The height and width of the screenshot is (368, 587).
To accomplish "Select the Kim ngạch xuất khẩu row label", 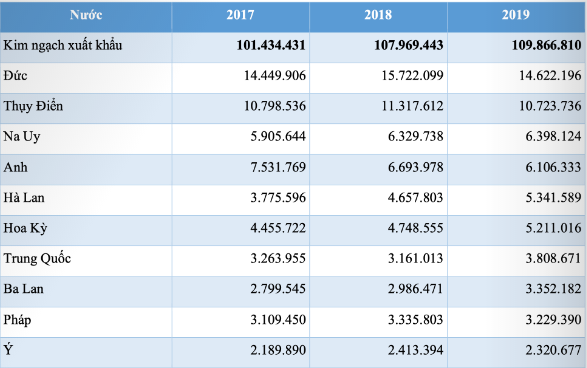I will [x=63, y=46].
